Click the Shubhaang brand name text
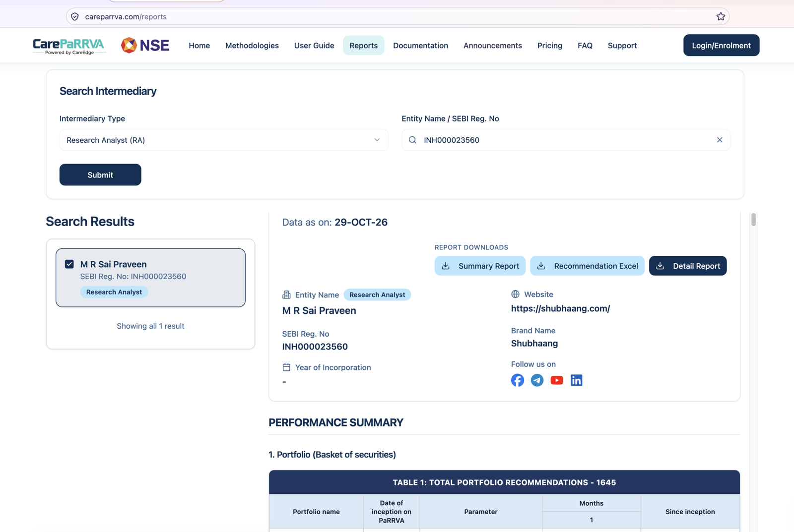The image size is (794, 532). point(534,343)
